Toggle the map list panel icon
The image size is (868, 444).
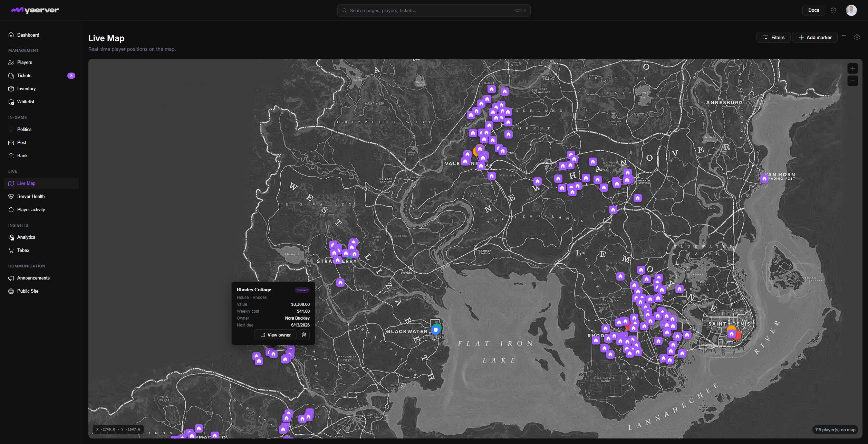coord(844,37)
